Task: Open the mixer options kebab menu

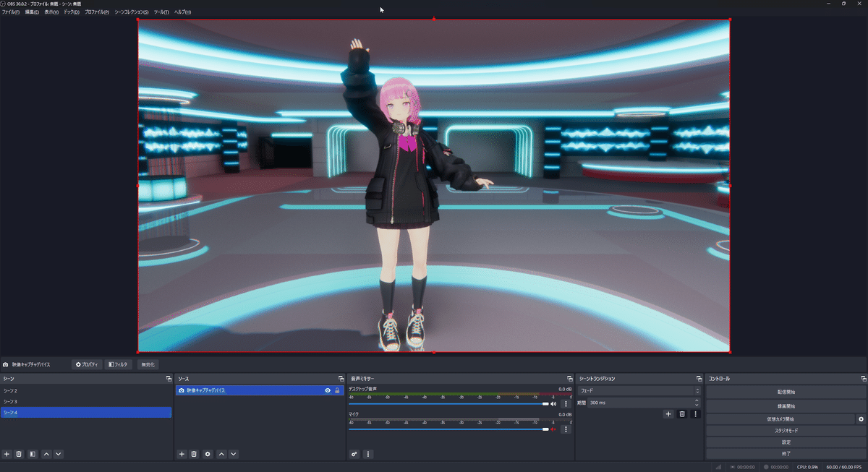Action: (368, 454)
